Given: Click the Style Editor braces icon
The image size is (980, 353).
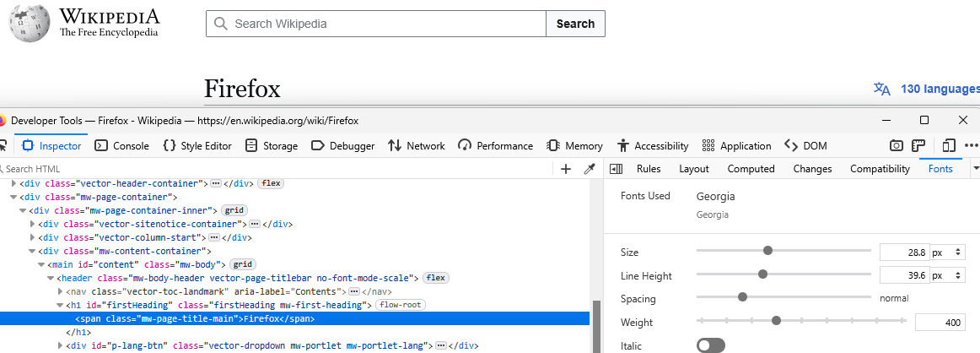Looking at the screenshot, I should pyautogui.click(x=169, y=146).
